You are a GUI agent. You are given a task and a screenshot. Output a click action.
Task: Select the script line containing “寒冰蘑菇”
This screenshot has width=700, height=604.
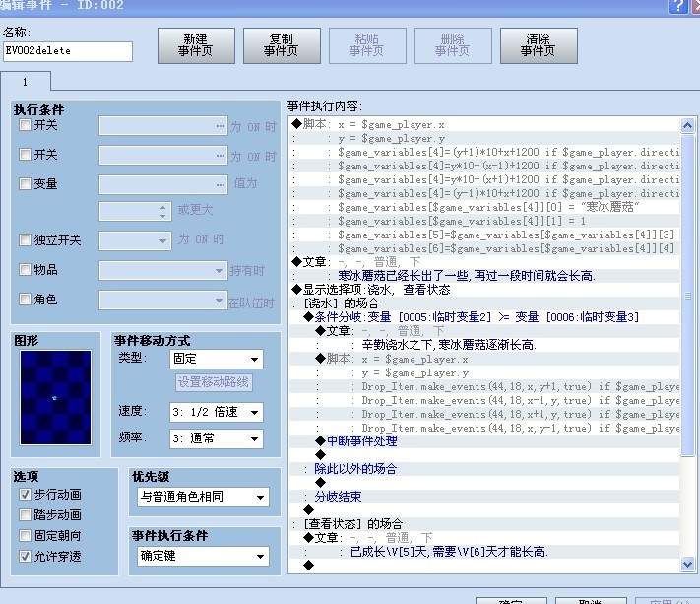click(484, 207)
